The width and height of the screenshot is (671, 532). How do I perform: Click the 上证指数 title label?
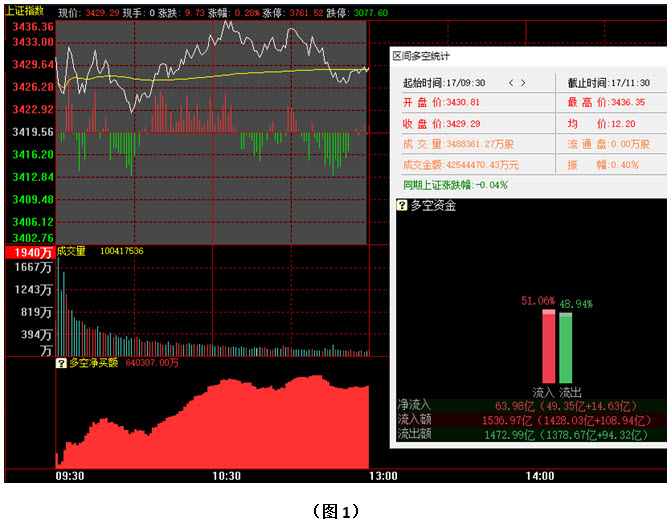[x=24, y=11]
